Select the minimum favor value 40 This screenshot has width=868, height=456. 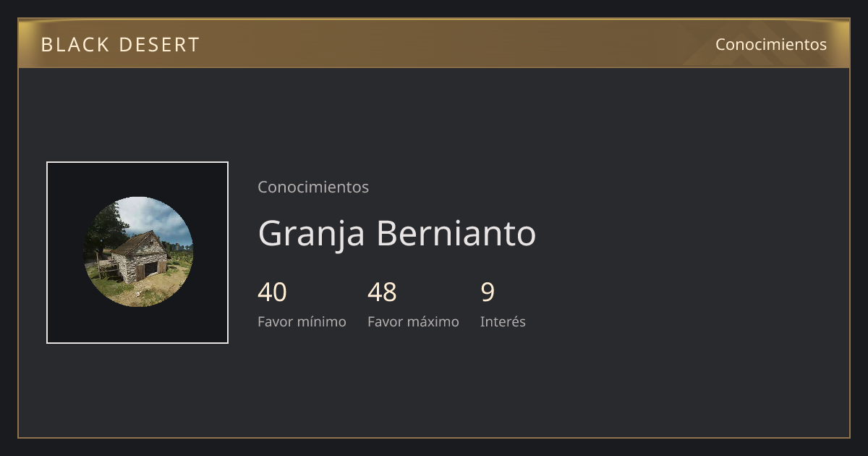click(272, 292)
